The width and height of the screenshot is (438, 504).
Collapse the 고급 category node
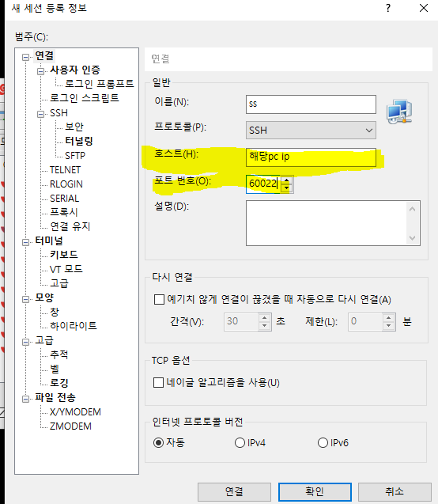coord(25,342)
